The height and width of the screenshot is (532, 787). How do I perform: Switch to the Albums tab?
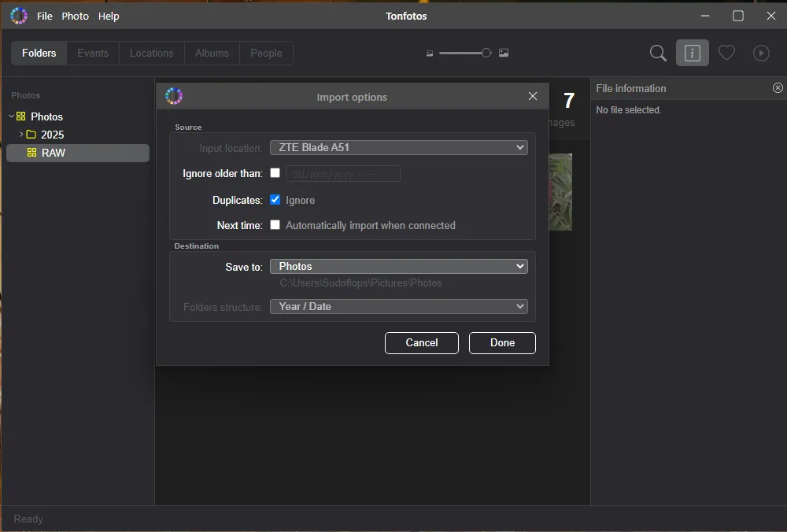212,53
